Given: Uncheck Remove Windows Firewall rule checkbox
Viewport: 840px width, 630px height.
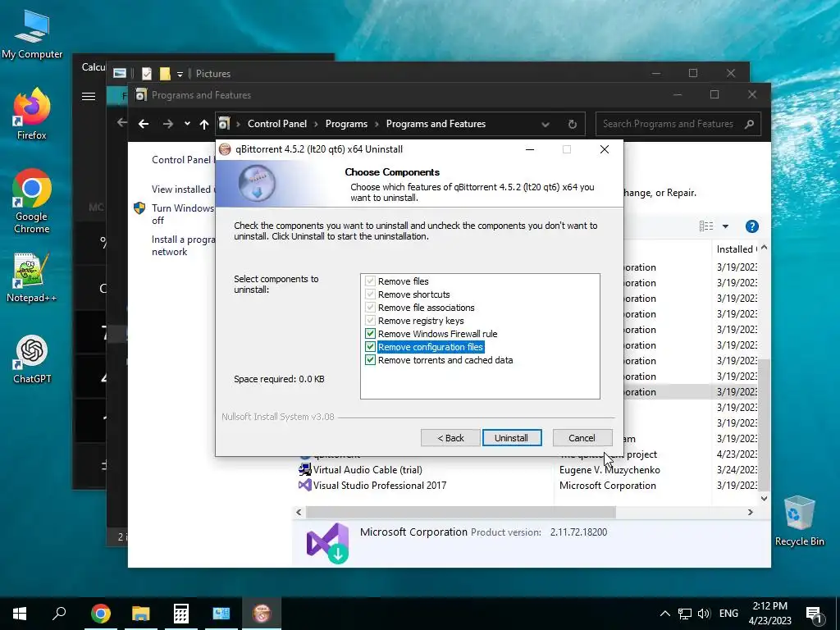Looking at the screenshot, I should click(370, 334).
